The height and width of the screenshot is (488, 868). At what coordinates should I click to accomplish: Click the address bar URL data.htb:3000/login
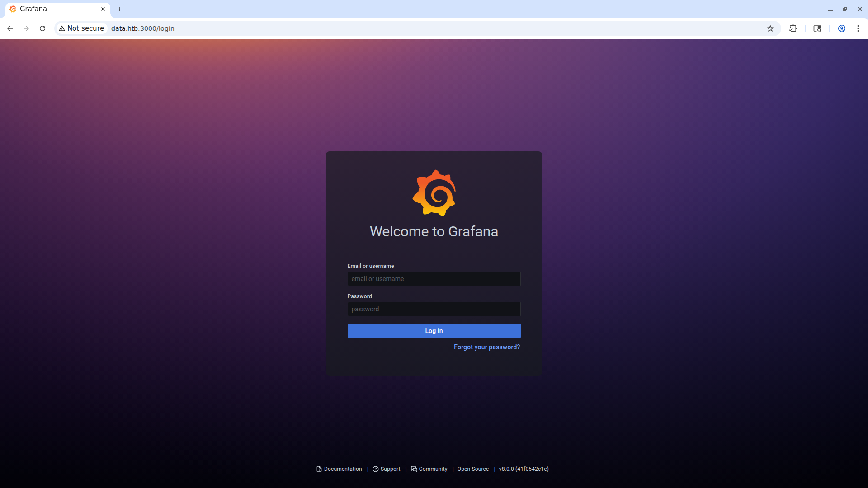(143, 28)
